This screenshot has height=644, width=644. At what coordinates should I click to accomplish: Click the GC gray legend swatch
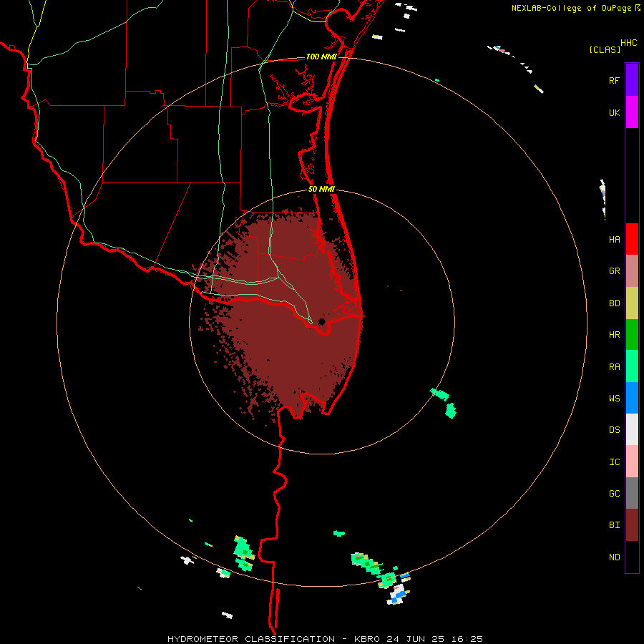tap(632, 493)
